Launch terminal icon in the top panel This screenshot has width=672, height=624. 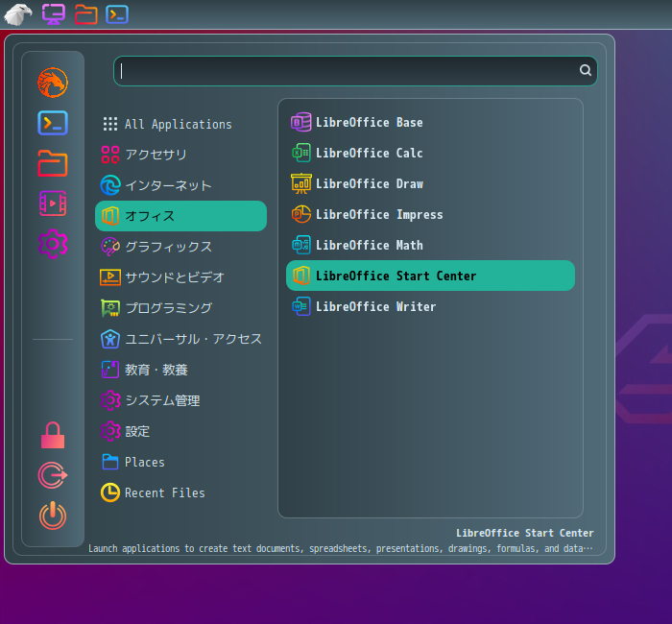(117, 14)
